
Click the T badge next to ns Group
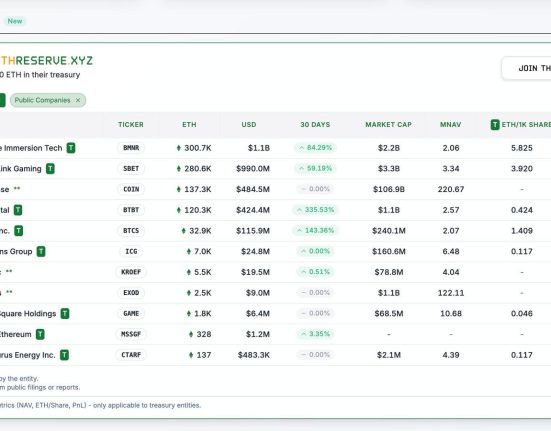[41, 252]
